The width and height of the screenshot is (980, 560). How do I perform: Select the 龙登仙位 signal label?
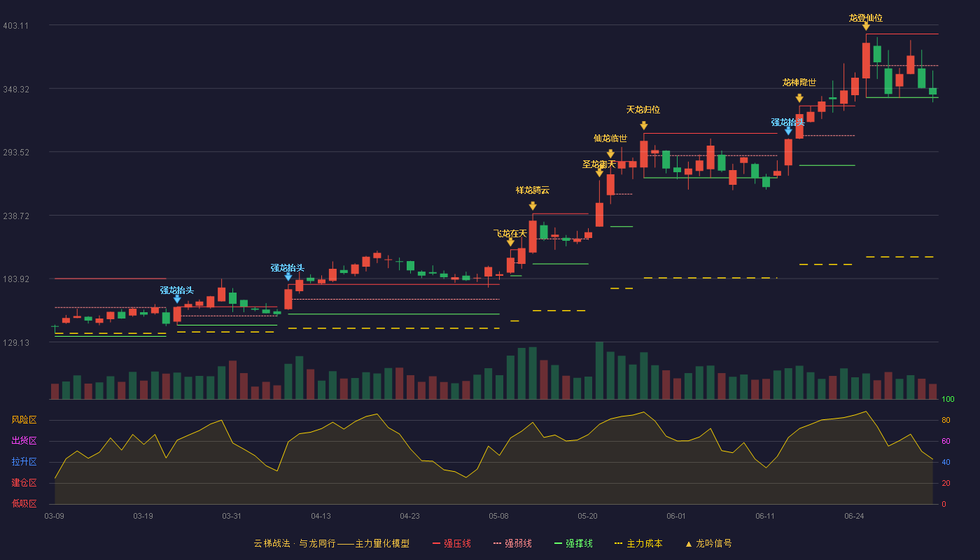point(866,17)
